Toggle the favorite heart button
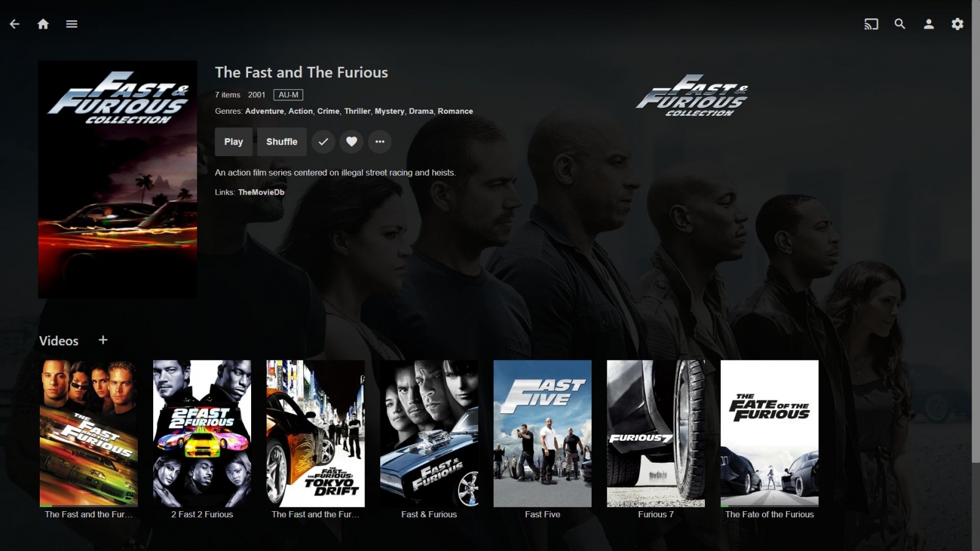 352,141
